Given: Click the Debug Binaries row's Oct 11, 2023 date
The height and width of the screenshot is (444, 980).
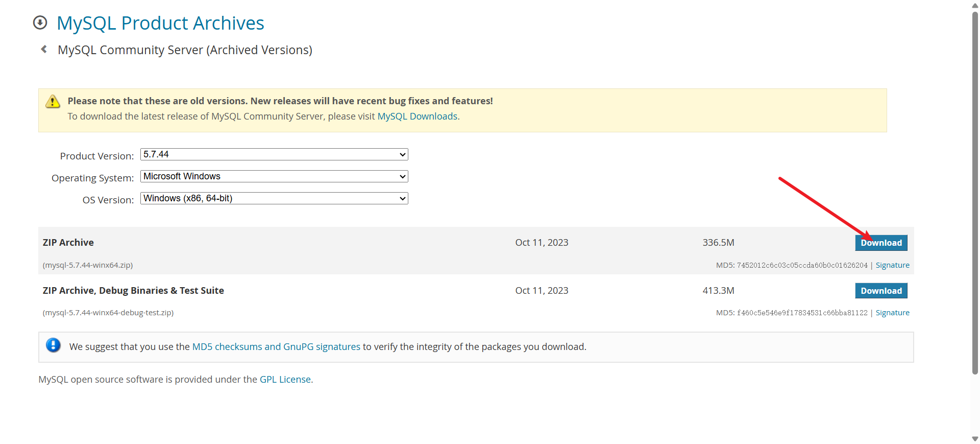Looking at the screenshot, I should pos(542,291).
